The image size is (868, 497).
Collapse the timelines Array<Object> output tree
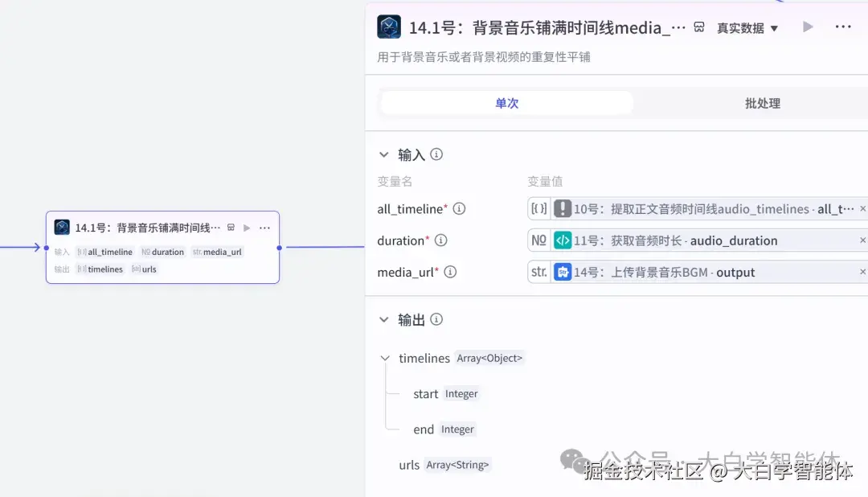coord(385,358)
